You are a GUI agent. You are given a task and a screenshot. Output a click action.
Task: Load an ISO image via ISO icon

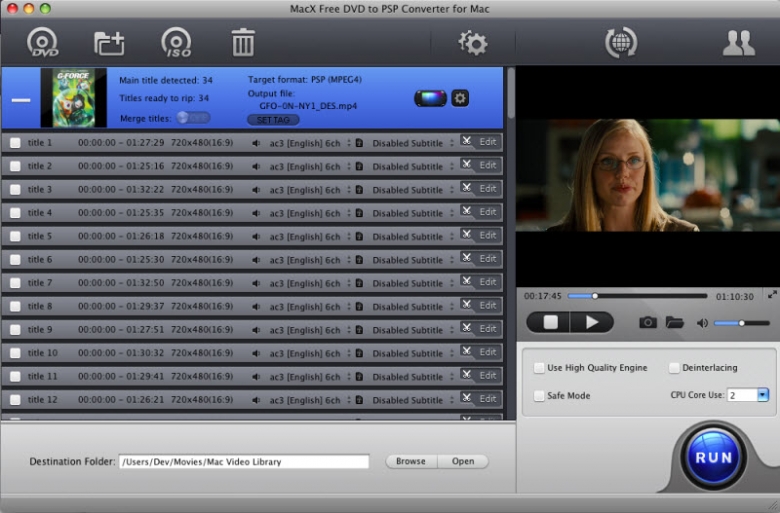(176, 43)
